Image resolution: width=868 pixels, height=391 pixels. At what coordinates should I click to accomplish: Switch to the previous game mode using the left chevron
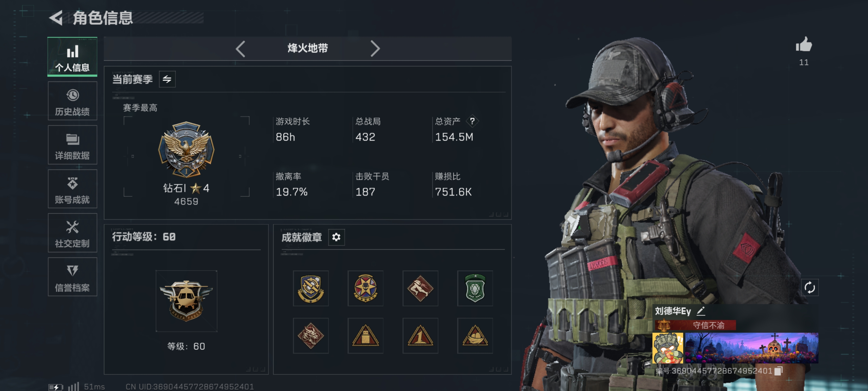coord(240,49)
